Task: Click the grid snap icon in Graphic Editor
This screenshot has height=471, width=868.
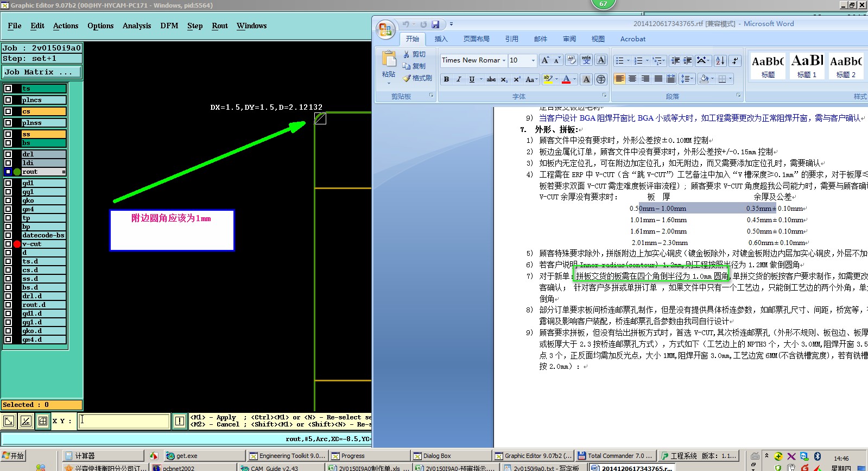Action: [x=43, y=421]
